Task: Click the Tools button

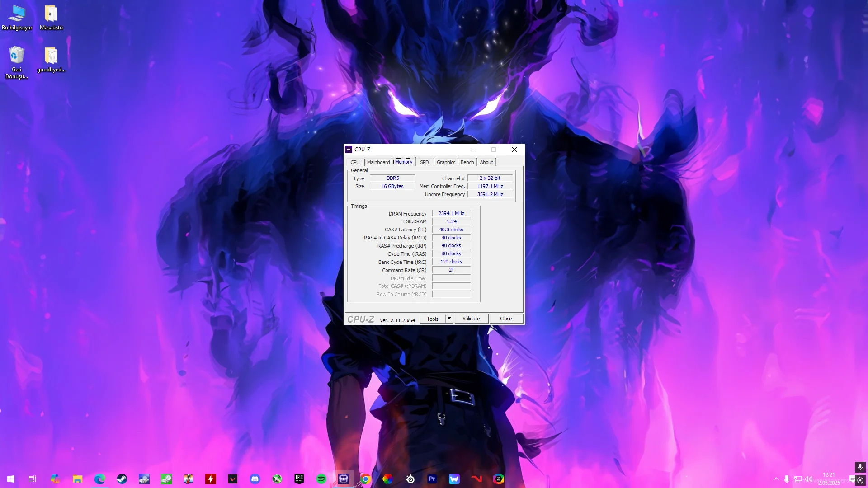Action: pos(432,319)
